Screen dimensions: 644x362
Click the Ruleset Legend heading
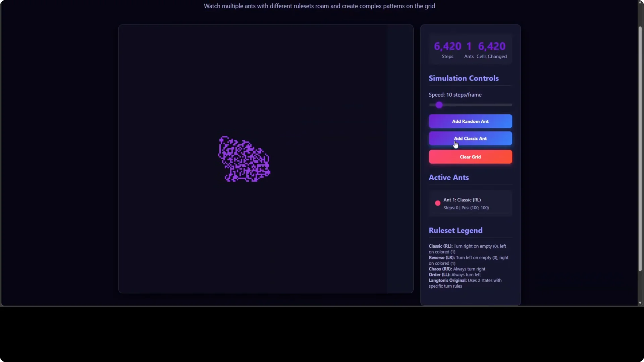(455, 230)
